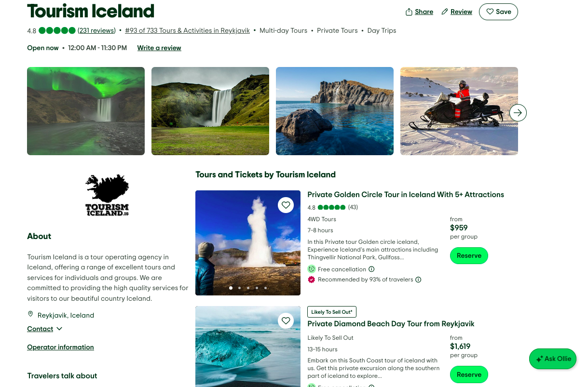Open info icon next to Free cancellation
588x387 pixels.
point(371,269)
